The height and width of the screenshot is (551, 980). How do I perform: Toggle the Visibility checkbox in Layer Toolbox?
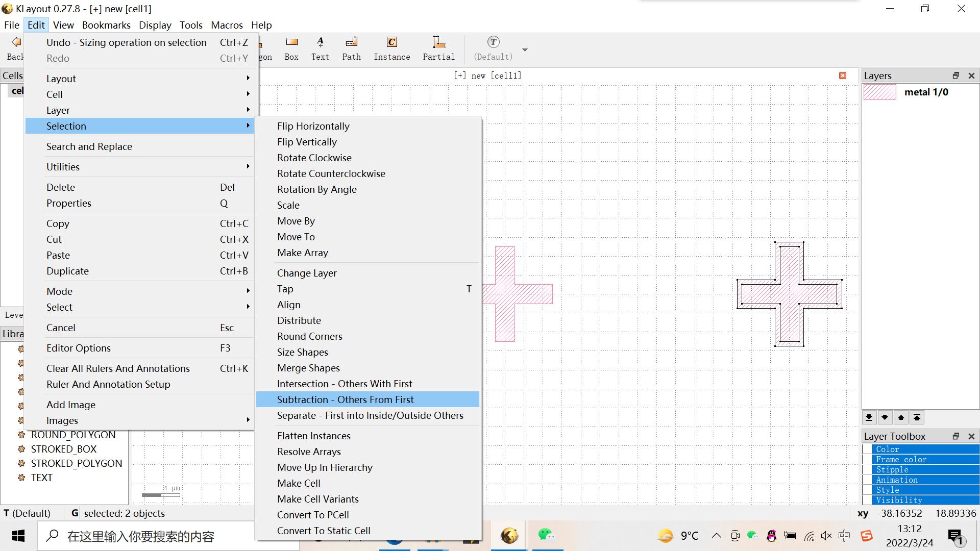[867, 500]
